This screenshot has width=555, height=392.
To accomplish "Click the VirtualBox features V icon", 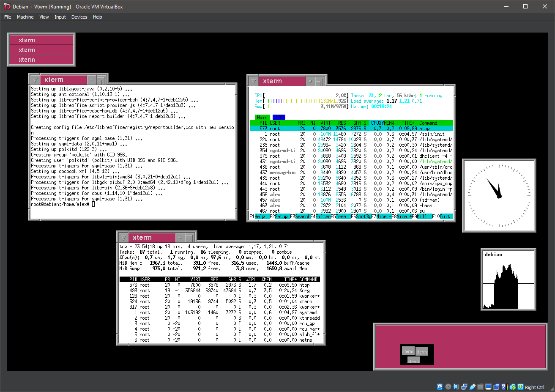I will pyautogui.click(x=504, y=386).
